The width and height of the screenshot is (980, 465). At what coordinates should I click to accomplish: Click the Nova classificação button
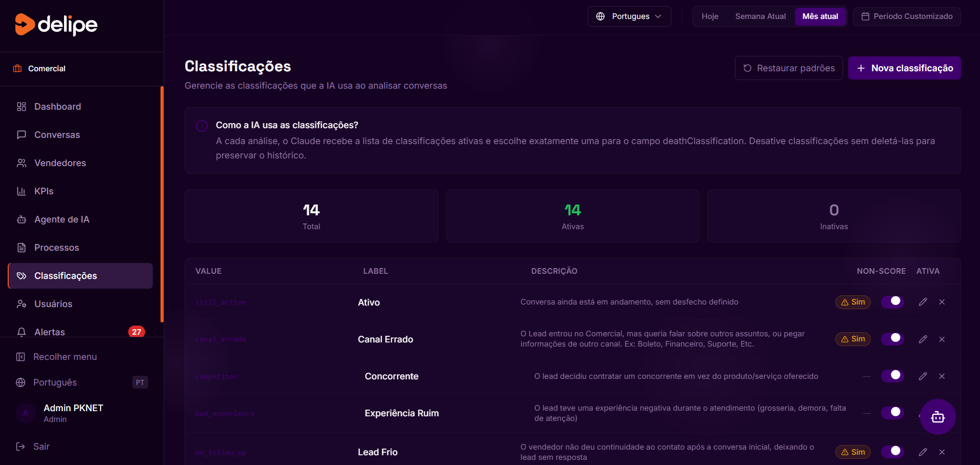tap(904, 68)
